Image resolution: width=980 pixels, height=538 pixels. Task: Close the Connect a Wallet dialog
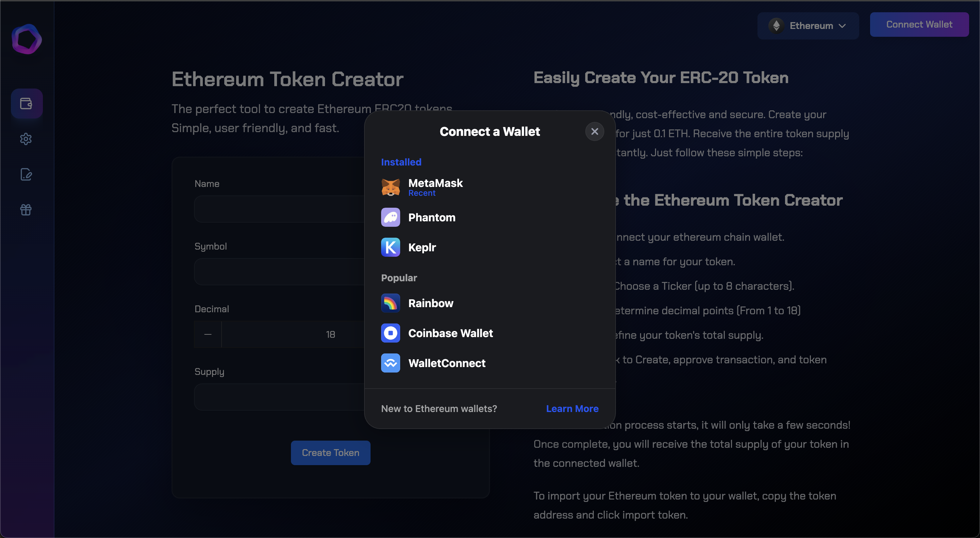point(594,131)
